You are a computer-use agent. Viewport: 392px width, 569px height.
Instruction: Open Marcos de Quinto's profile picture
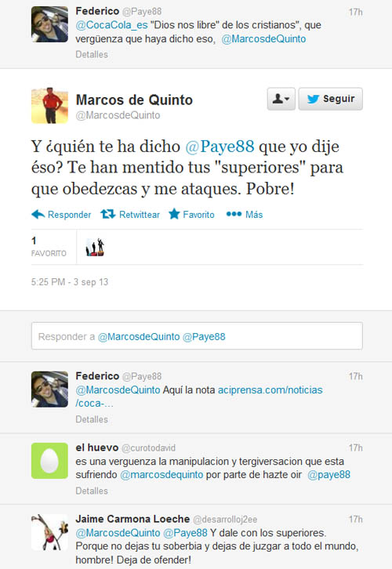click(x=49, y=106)
